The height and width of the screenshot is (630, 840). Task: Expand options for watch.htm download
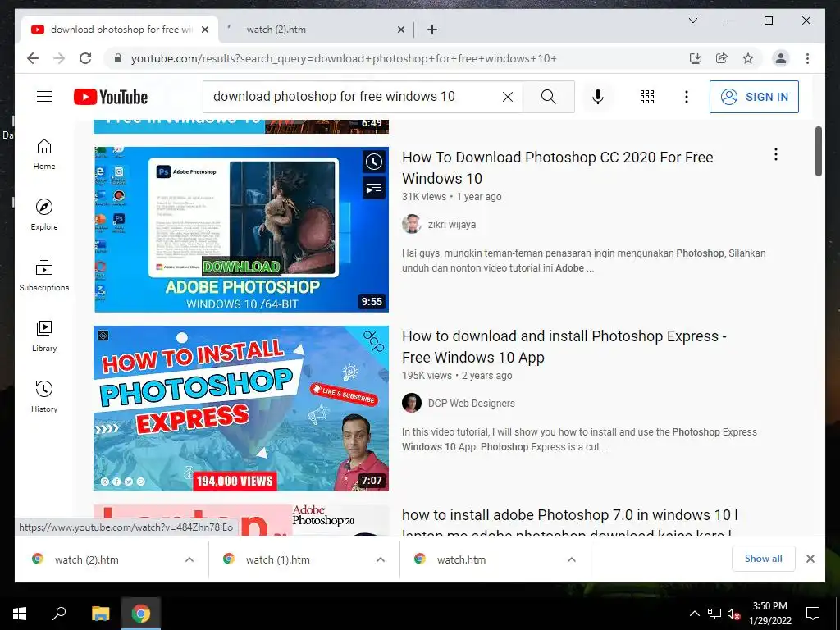tap(572, 559)
